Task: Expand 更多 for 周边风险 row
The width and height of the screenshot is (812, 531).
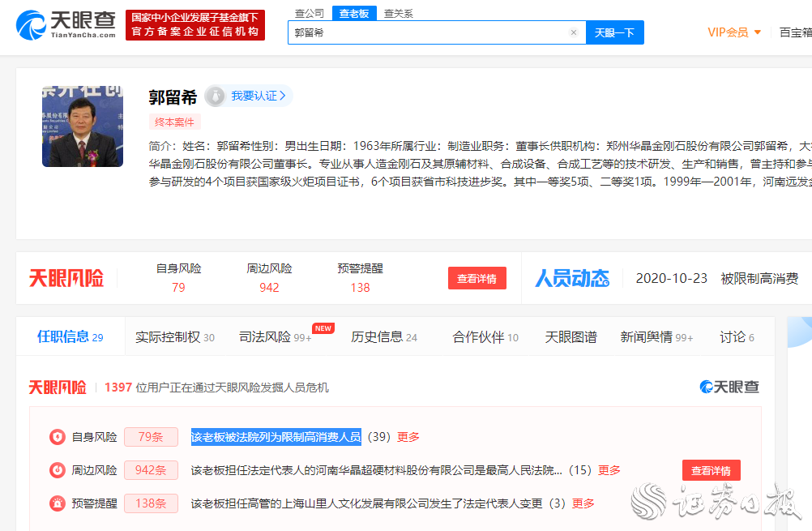Action: click(x=609, y=470)
